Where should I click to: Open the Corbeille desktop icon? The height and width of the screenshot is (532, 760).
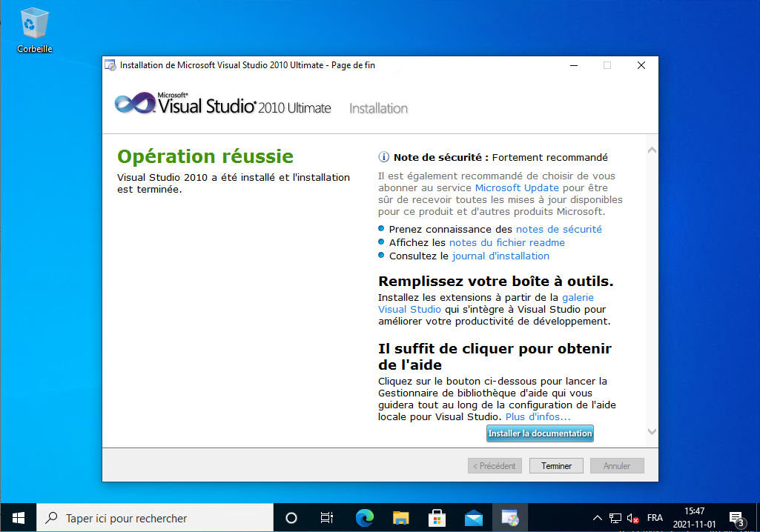click(34, 30)
